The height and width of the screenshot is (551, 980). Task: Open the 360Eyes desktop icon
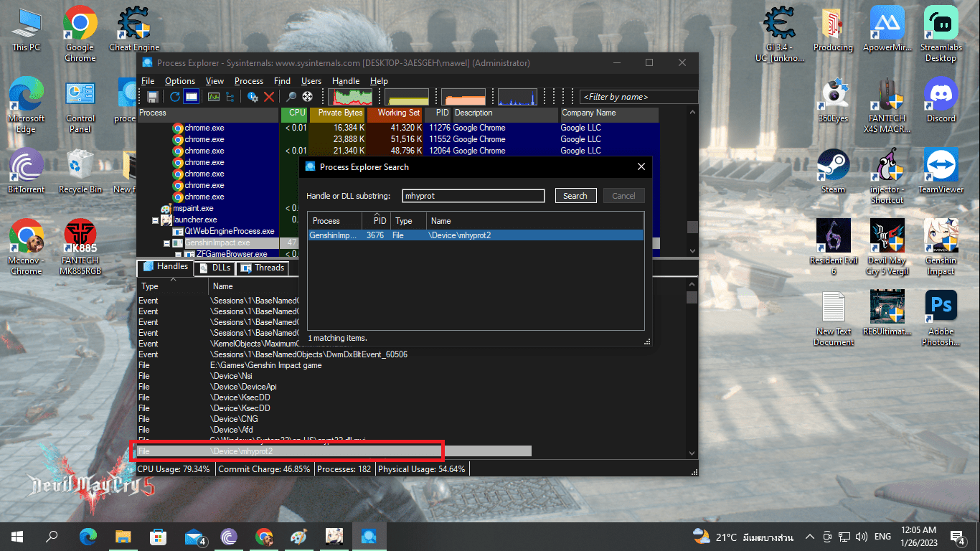[x=833, y=100]
